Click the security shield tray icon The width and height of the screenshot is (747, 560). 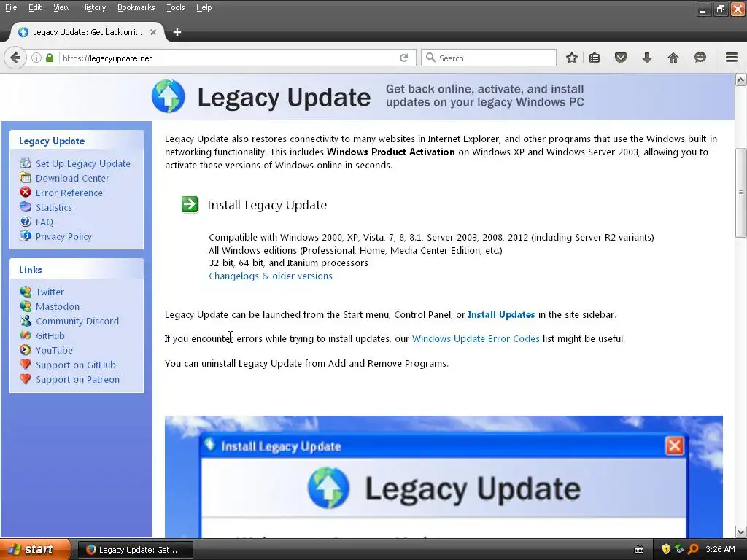pyautogui.click(x=665, y=550)
